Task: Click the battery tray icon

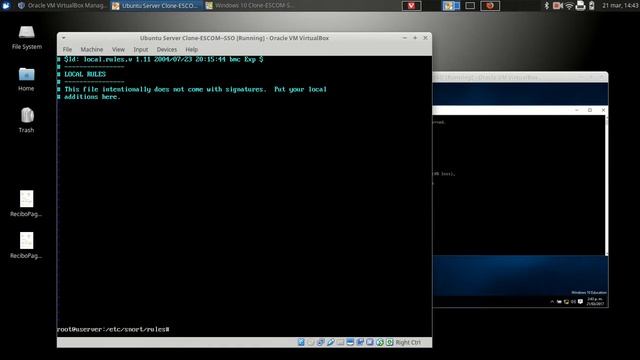Action: [x=591, y=5]
